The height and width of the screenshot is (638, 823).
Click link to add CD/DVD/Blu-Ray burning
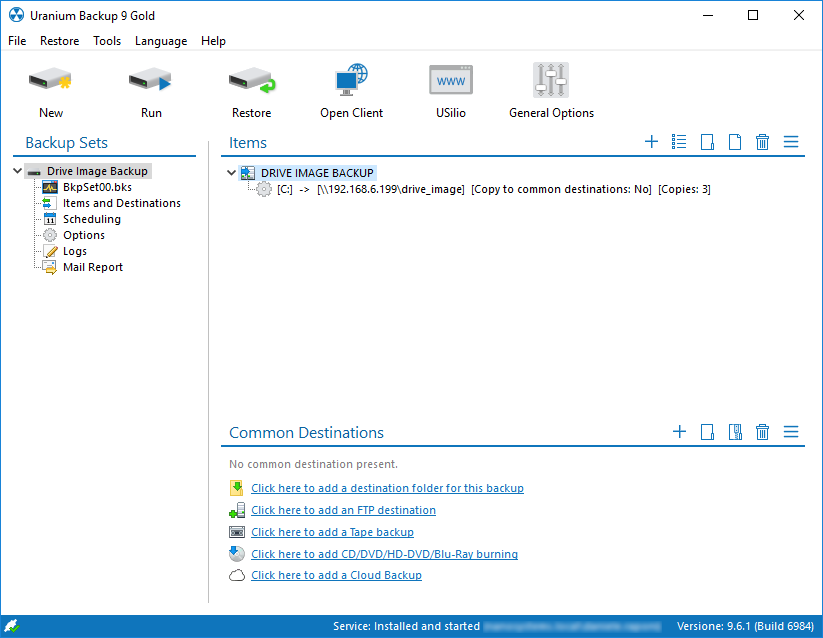[x=384, y=554]
